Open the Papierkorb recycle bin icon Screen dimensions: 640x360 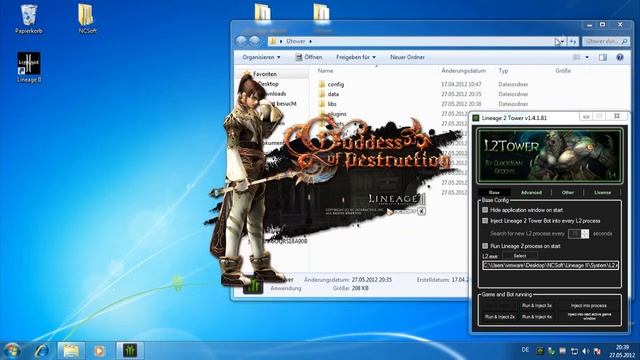[x=28, y=19]
